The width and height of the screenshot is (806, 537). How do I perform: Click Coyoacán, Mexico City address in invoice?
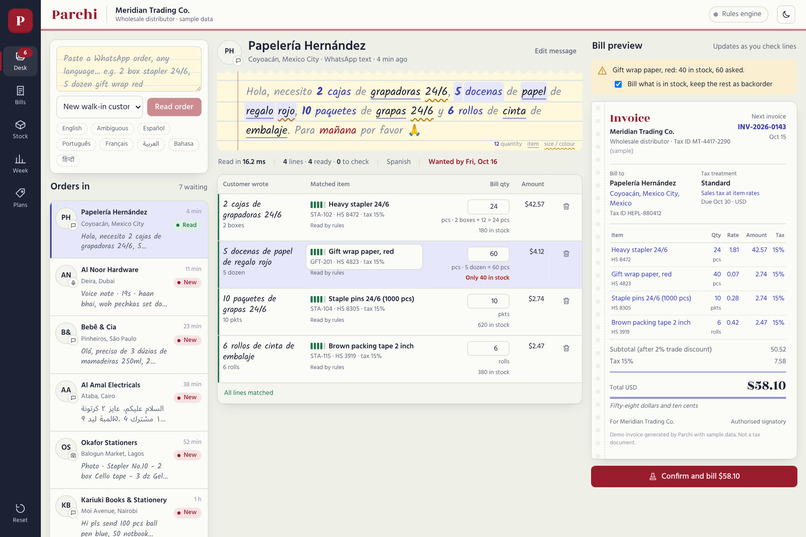coord(644,198)
